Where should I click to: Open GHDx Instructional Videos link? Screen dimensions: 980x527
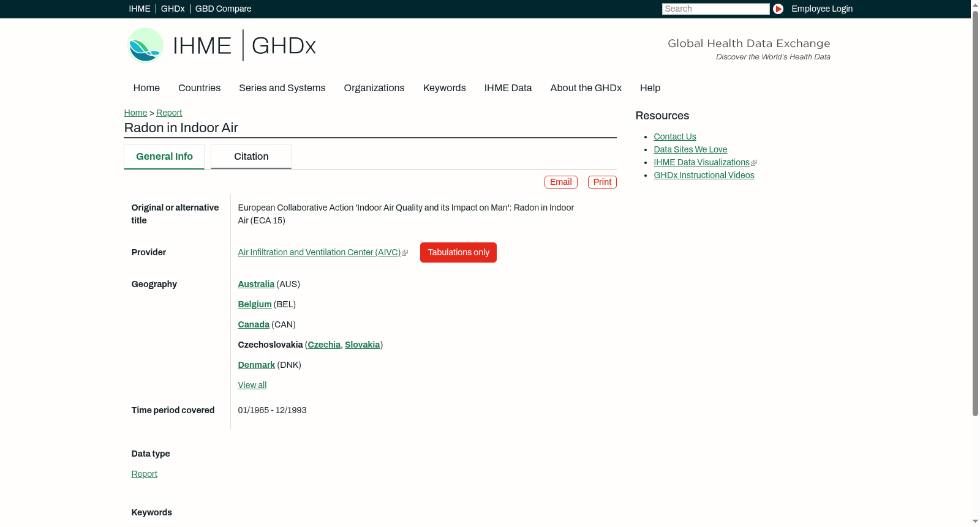[704, 175]
